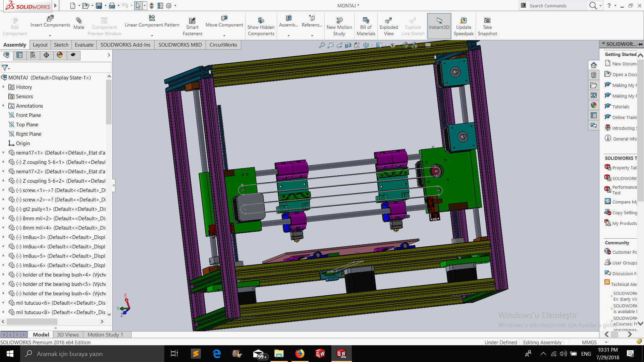Toggle Instant3D mode
Image resolution: width=644 pixels, height=362 pixels.
(x=439, y=26)
